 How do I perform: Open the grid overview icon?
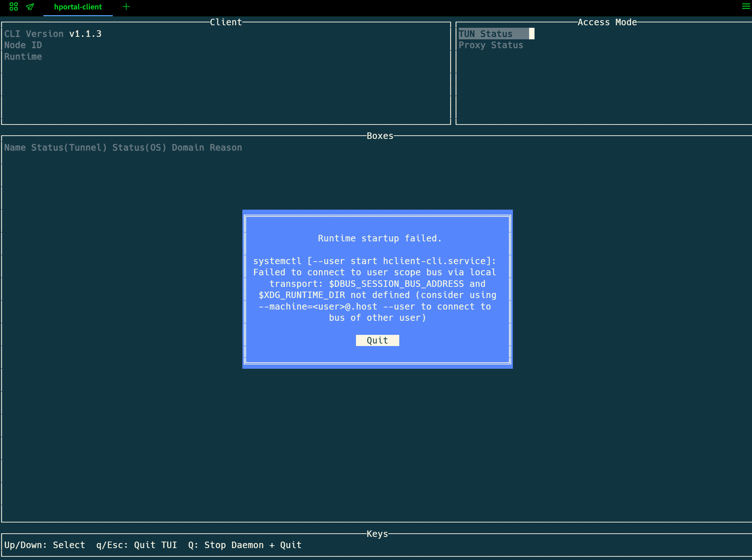(x=14, y=6)
